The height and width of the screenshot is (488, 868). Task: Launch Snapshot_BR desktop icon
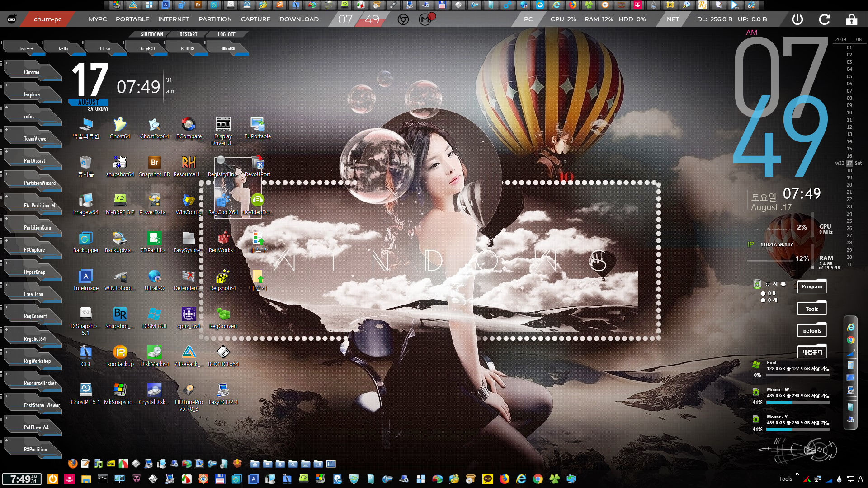point(154,166)
